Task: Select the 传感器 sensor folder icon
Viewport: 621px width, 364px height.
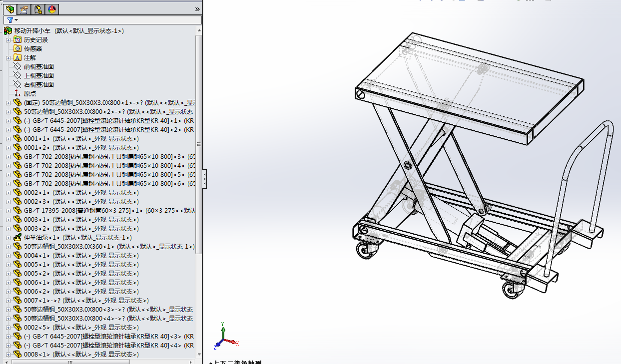Action: [17, 49]
